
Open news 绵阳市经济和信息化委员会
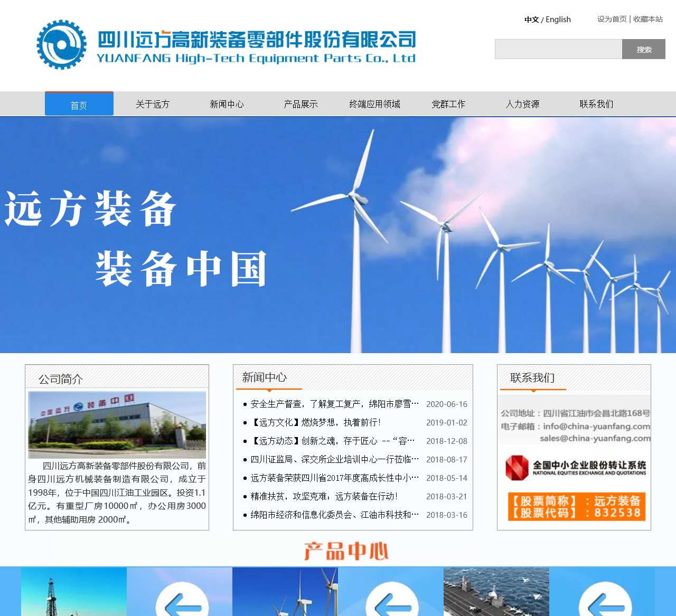(335, 515)
